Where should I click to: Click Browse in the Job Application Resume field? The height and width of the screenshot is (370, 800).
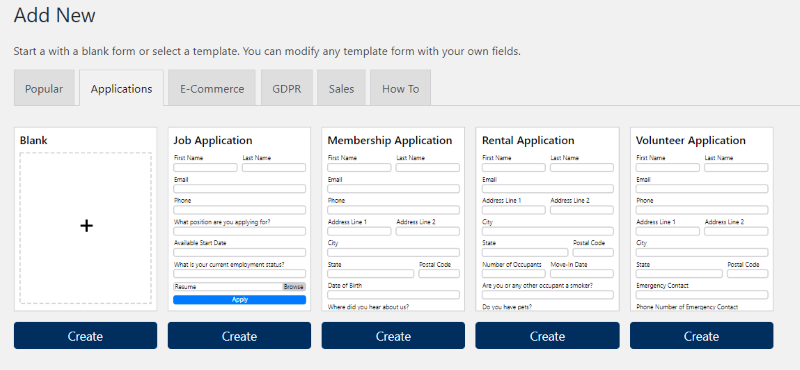294,287
